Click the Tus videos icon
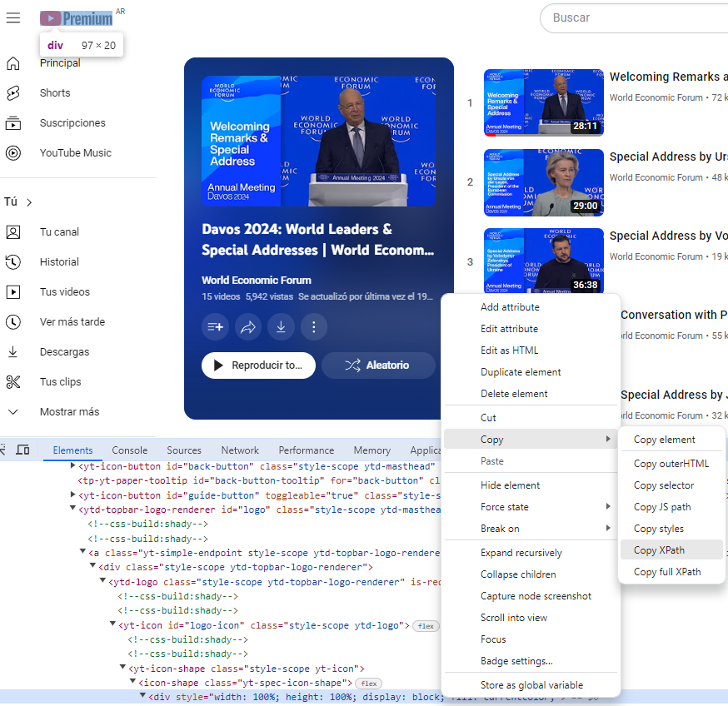 13,292
